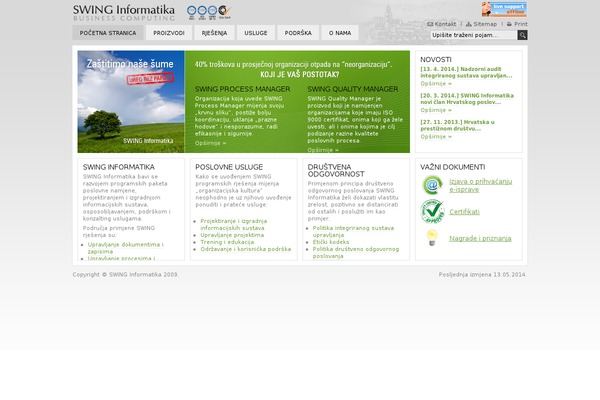Click the forest banner image 'Zaštitimo naše šume'
The height and width of the screenshot is (400, 600).
[131, 101]
